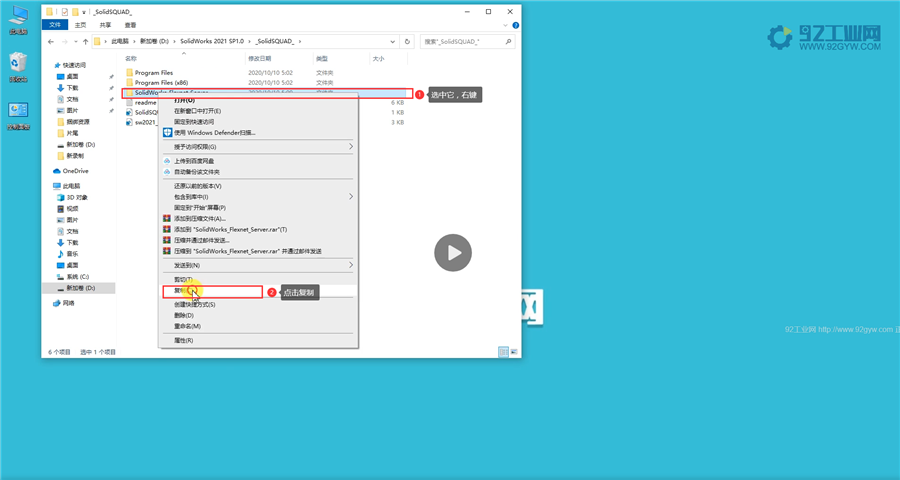The width and height of the screenshot is (900, 480).
Task: Click the search magnifier icon
Action: (x=508, y=41)
